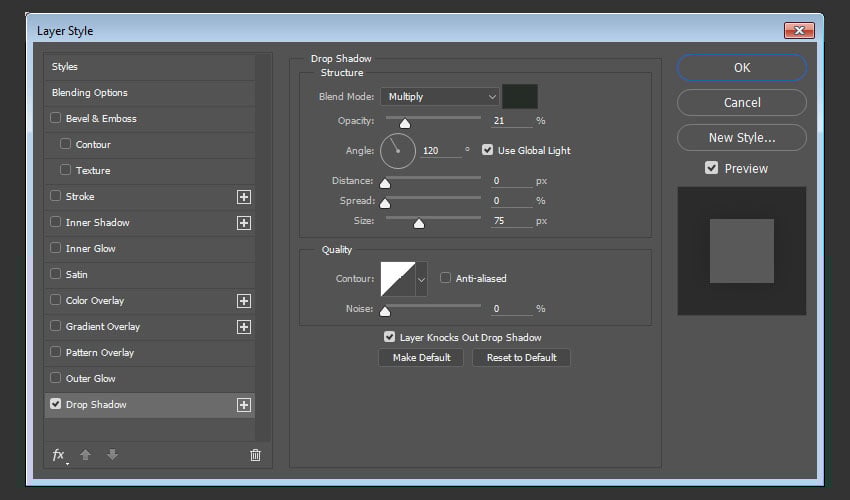This screenshot has height=500, width=850.
Task: Click the move effect up arrow
Action: [x=86, y=455]
